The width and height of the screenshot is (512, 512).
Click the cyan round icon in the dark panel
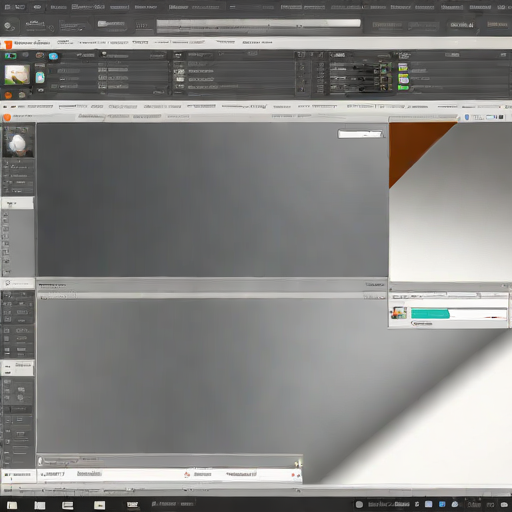point(53,56)
